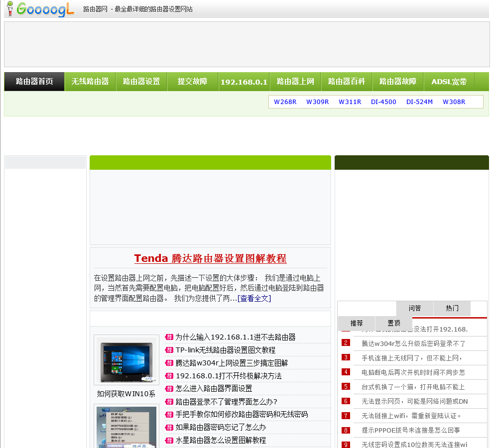493x448 pixels.
Task: Open 为什么输入192.168.1.1进不去路由器 article
Action: (x=236, y=337)
